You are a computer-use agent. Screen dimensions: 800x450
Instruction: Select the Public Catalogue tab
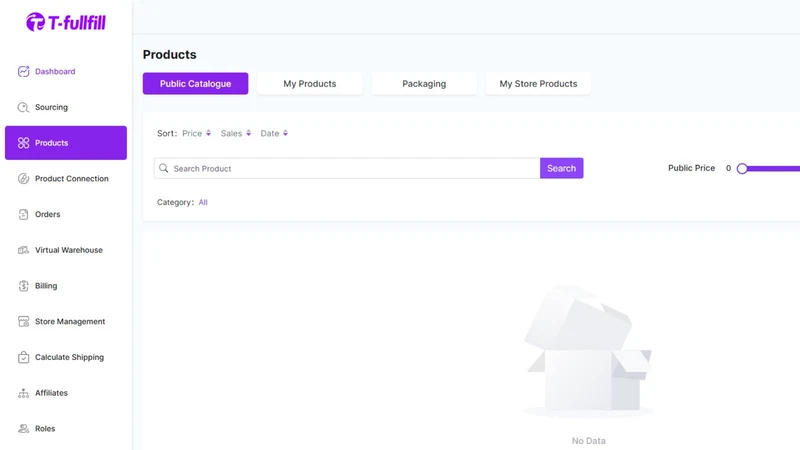pos(195,84)
